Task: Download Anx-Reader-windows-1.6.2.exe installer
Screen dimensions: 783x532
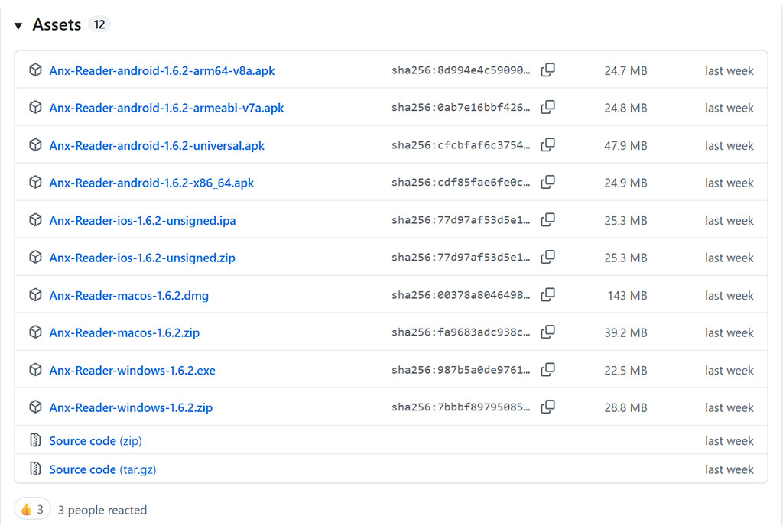Action: [132, 370]
